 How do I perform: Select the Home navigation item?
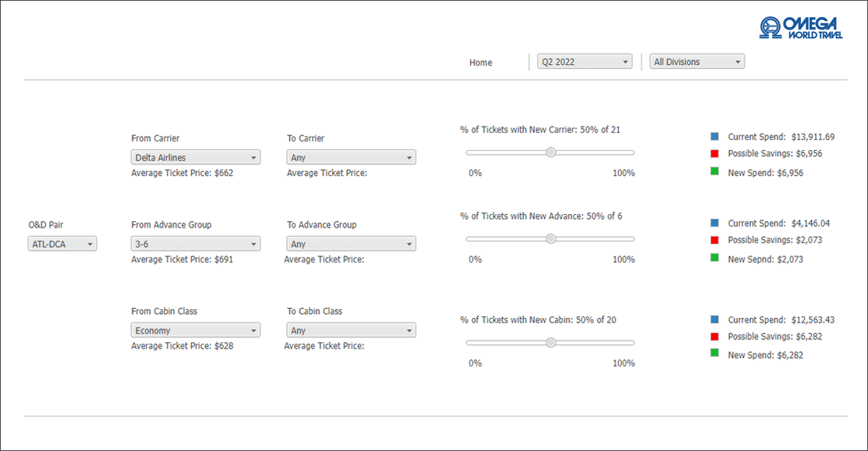(480, 63)
